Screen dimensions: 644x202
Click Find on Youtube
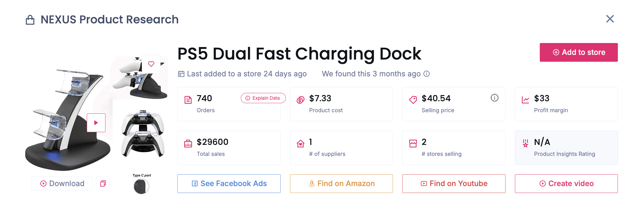[454, 184]
